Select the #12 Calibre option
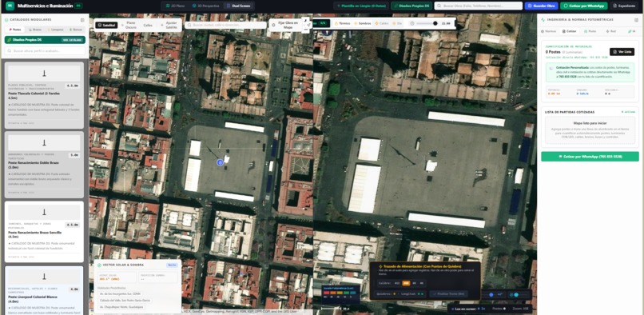The width and height of the screenshot is (644, 315). tap(397, 283)
